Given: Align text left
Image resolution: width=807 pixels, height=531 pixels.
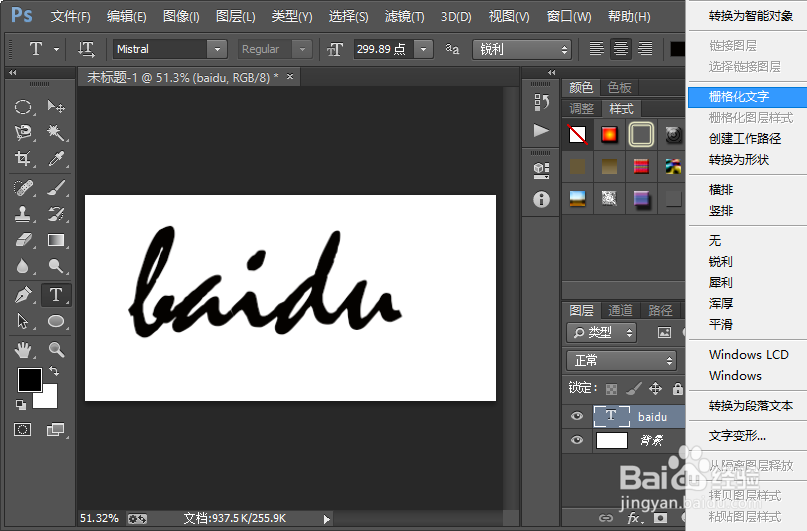Looking at the screenshot, I should click(x=597, y=49).
